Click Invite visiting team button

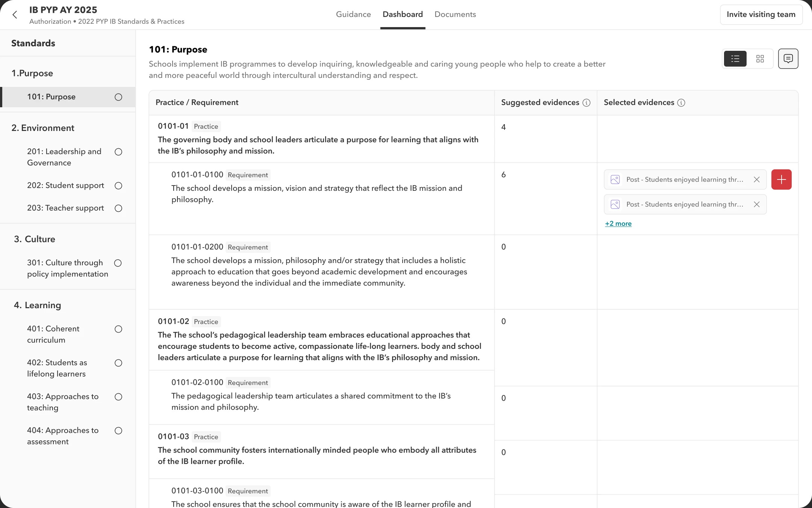(761, 14)
